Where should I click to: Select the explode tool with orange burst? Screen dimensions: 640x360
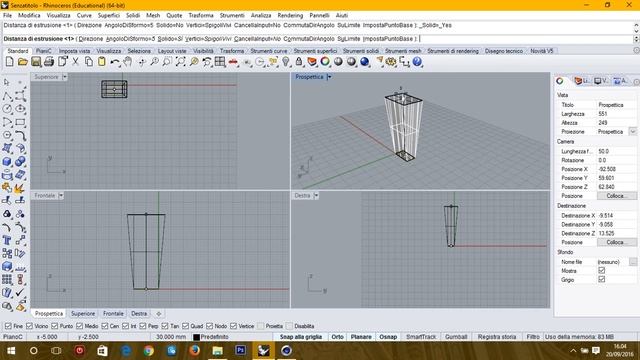pyautogui.click(x=20, y=188)
